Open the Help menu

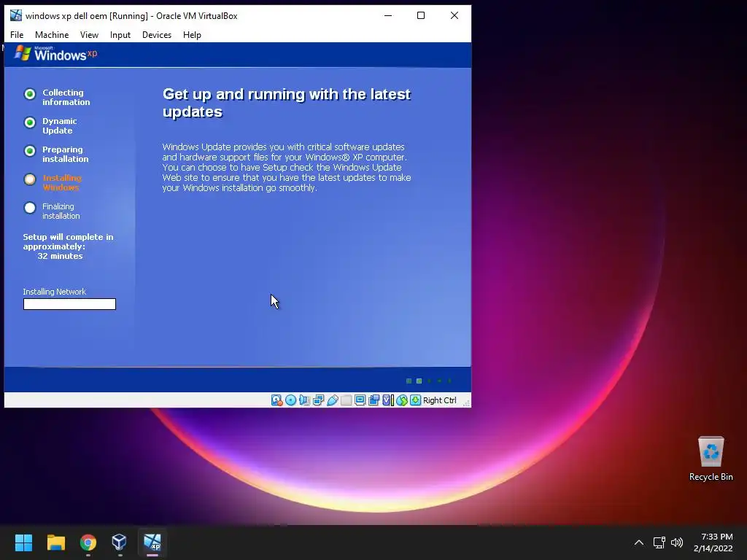[x=192, y=35]
